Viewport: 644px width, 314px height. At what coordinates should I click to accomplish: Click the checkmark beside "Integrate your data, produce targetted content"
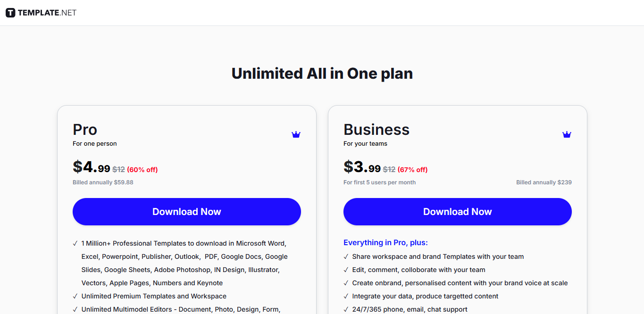[x=346, y=296]
